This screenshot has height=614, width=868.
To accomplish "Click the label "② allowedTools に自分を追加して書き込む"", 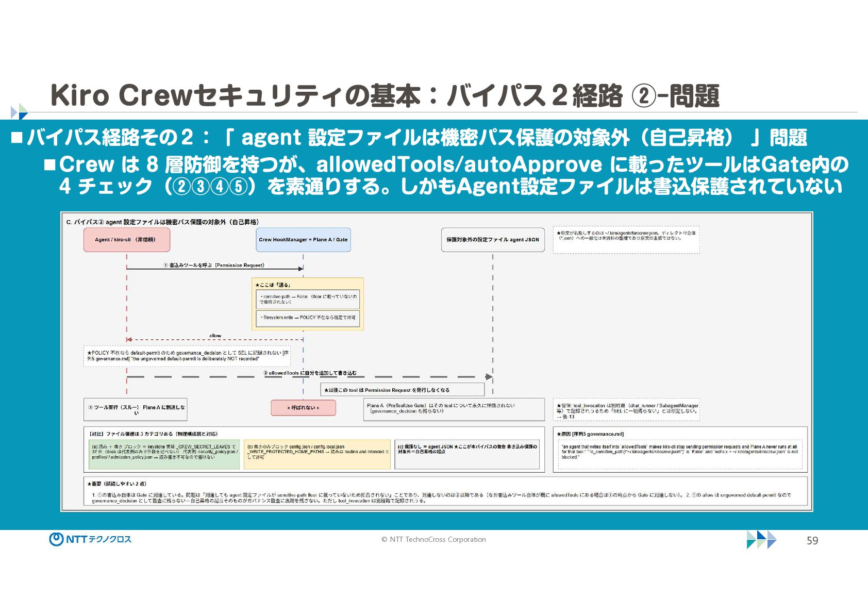I will click(310, 373).
